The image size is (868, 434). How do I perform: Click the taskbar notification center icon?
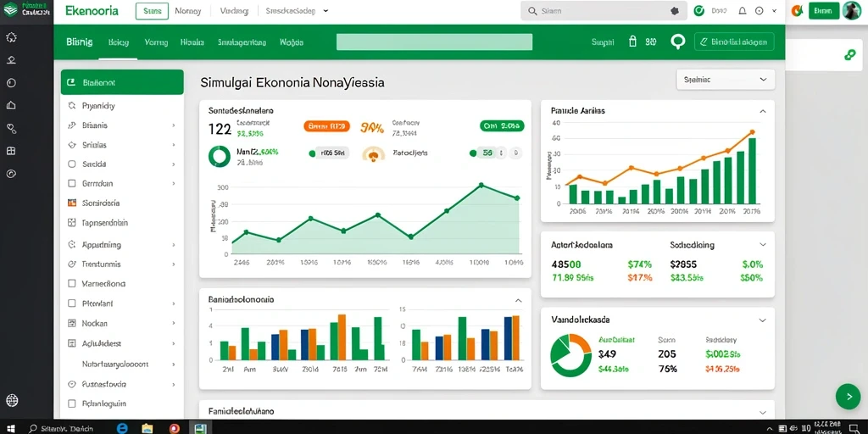(853, 428)
